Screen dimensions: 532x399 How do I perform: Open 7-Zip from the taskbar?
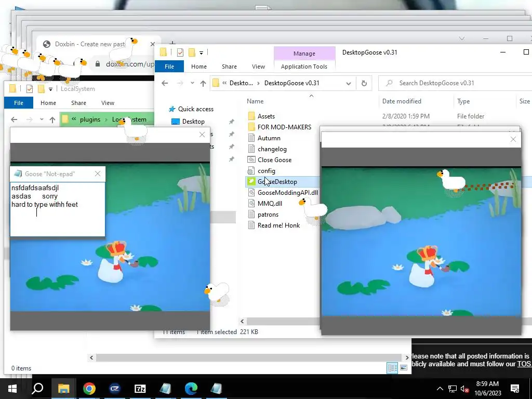140,389
